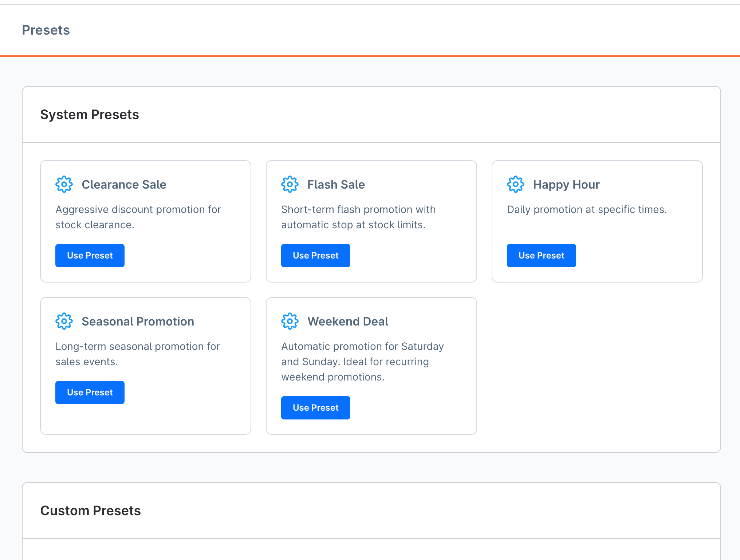Click the Weekend Deal gear icon
Image resolution: width=740 pixels, height=560 pixels.
tap(290, 321)
